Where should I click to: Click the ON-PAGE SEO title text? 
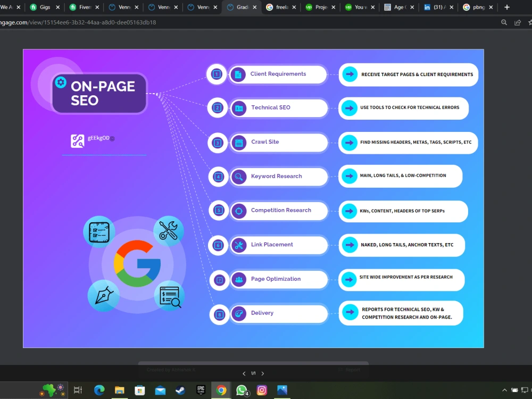[x=103, y=93]
